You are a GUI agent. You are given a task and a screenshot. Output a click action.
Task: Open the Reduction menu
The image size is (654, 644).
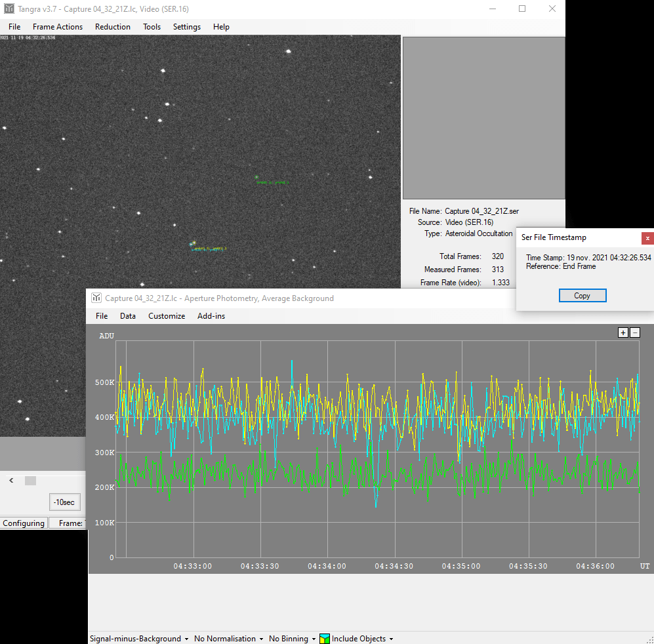point(112,27)
